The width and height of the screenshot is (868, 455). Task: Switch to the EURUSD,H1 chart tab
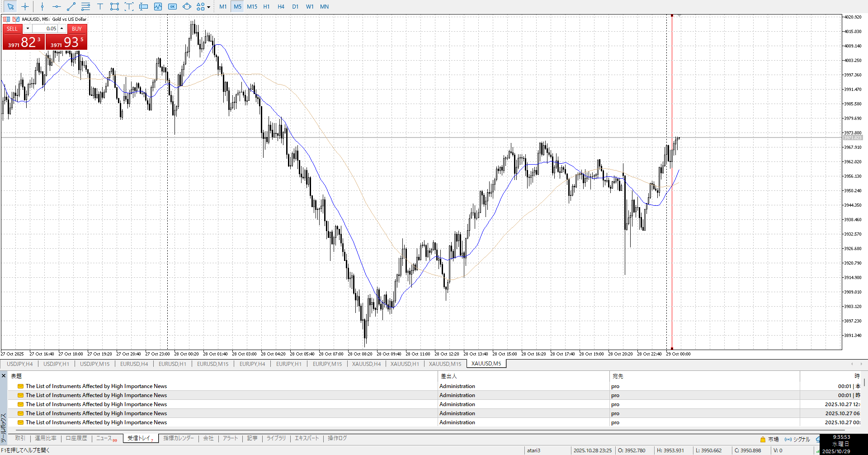tap(172, 364)
